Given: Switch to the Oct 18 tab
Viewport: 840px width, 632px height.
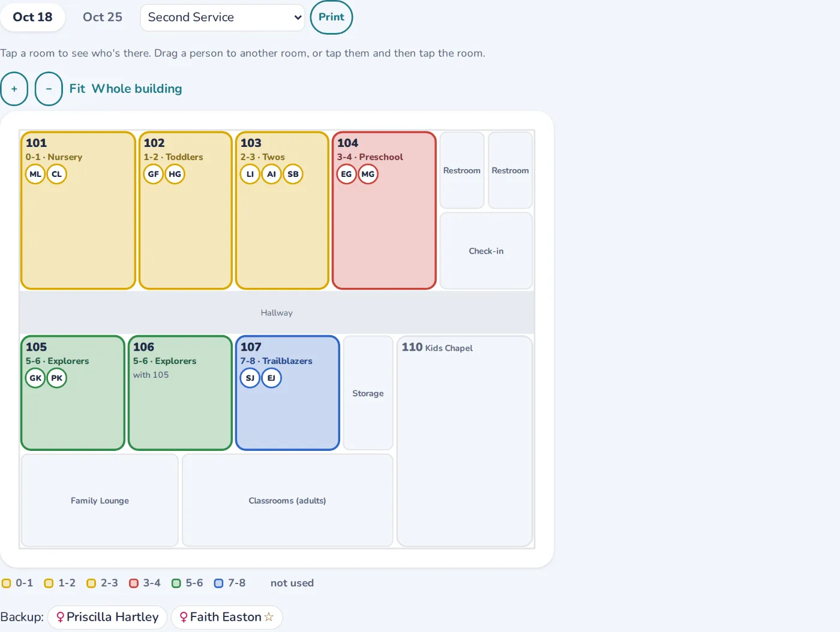Looking at the screenshot, I should tap(32, 17).
